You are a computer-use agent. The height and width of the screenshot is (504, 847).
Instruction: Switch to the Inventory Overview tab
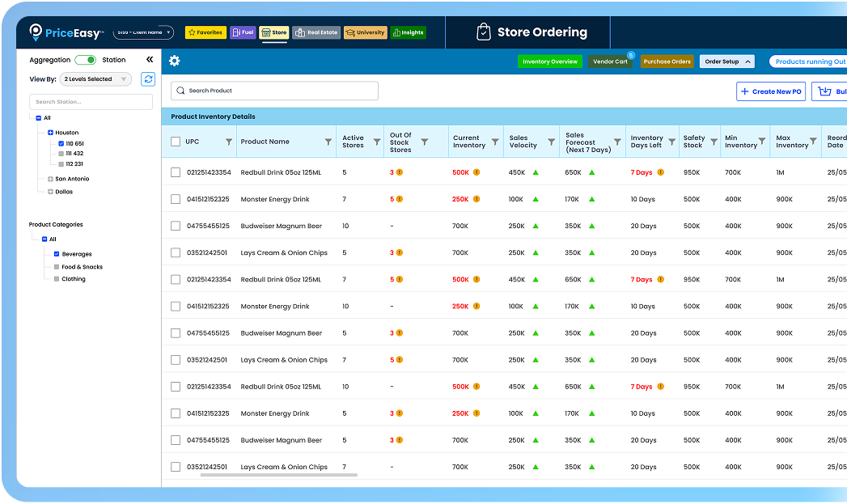coord(549,61)
